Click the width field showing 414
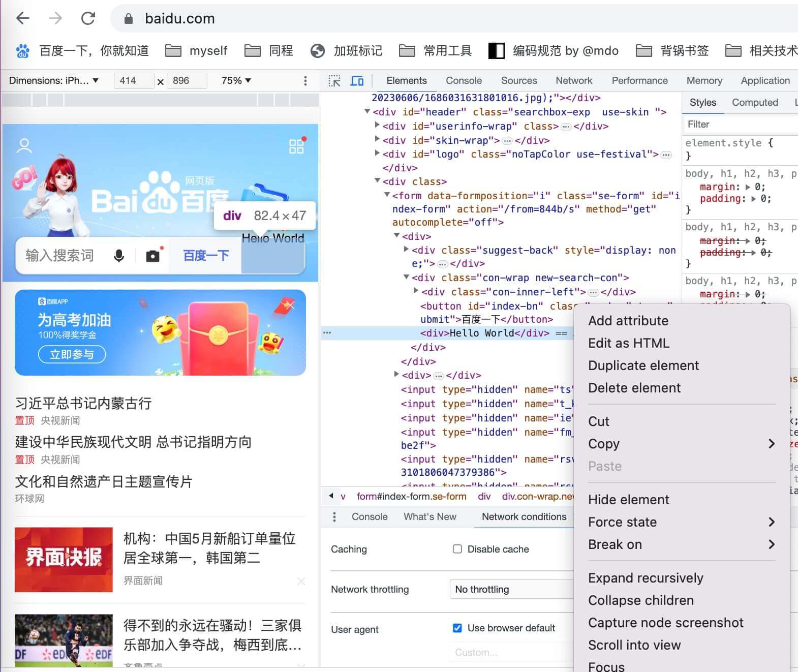Image resolution: width=798 pixels, height=672 pixels. 134,81
